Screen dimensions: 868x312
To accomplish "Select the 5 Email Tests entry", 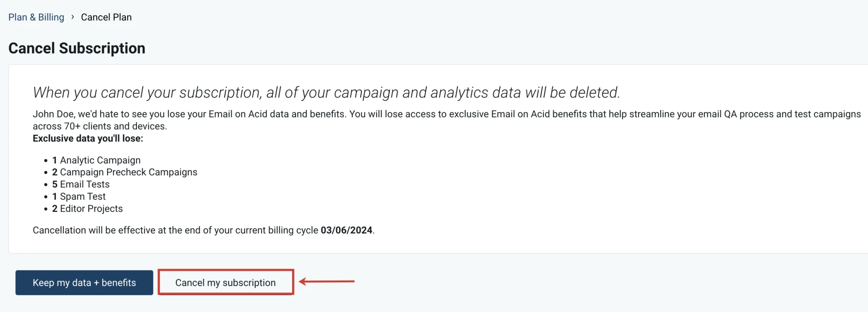I will click(x=81, y=184).
